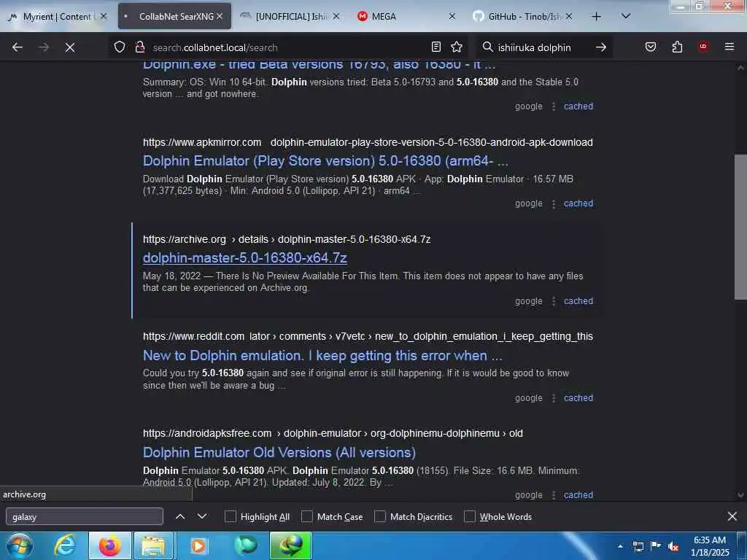
Task: Open the media player taskbar icon
Action: [x=198, y=545]
